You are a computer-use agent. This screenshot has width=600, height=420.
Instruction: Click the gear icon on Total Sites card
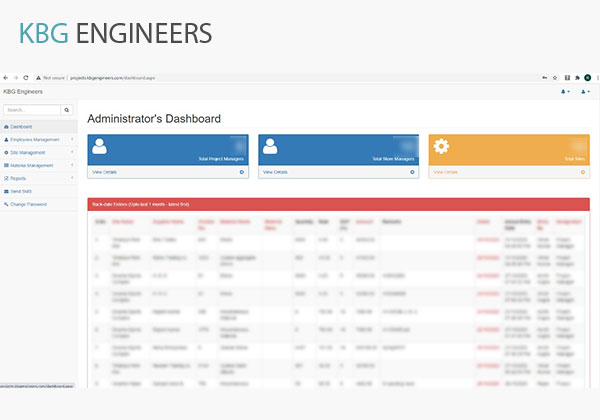[441, 146]
